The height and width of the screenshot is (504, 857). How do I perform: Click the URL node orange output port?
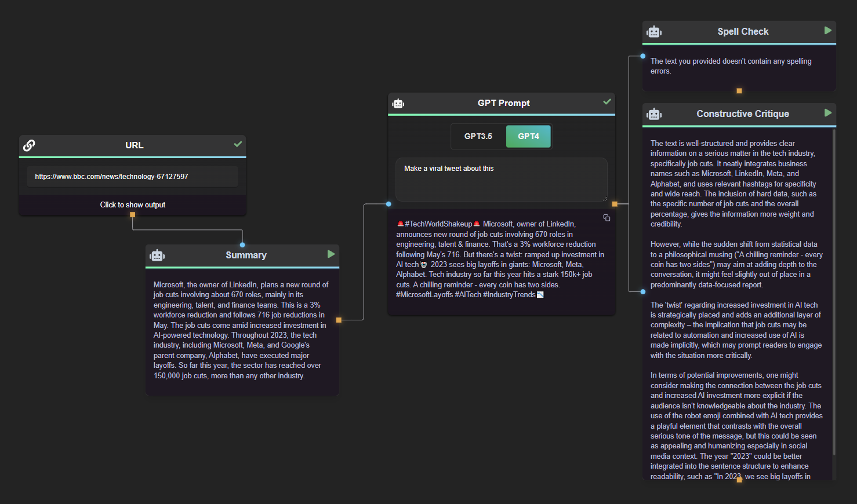point(133,215)
